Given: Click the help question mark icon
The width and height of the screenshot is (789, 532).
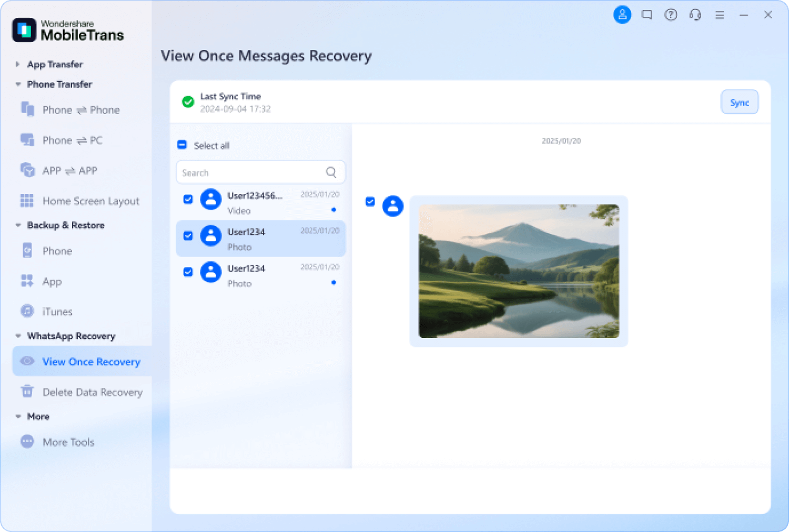Looking at the screenshot, I should click(x=671, y=15).
